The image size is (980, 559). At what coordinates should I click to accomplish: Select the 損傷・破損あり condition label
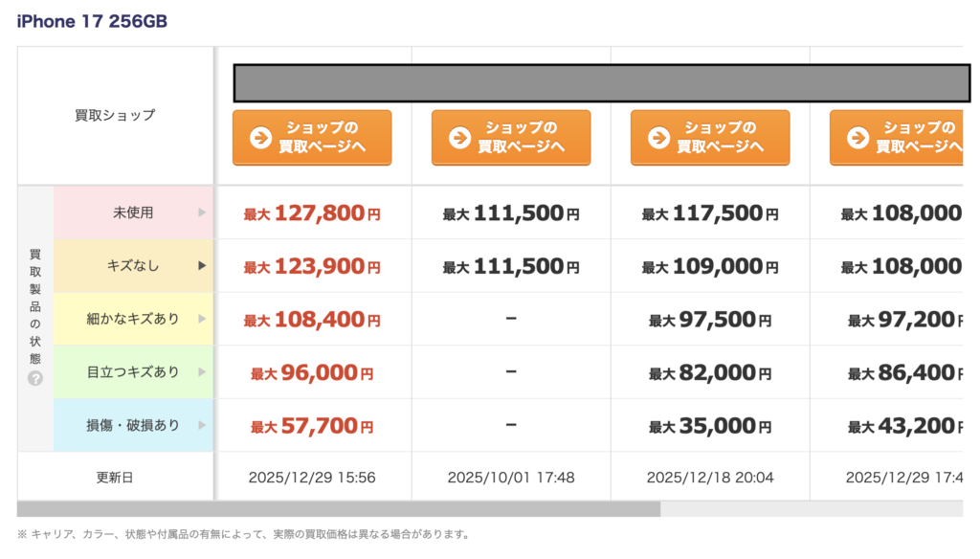pos(133,425)
